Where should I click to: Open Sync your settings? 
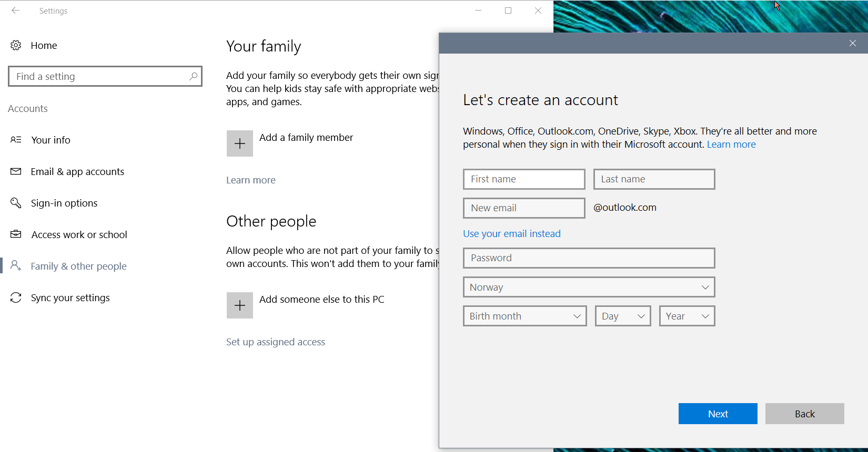[70, 297]
